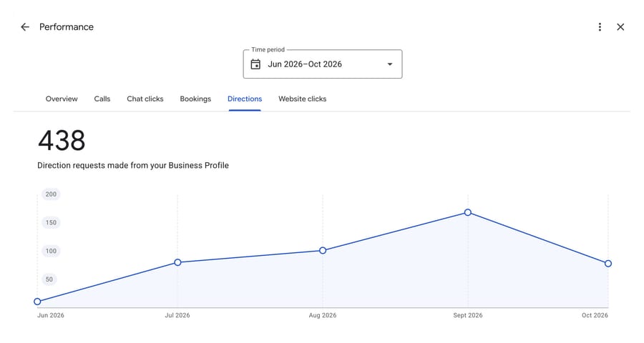The image size is (644, 343).
Task: Click the Oct 2026 x-axis label
Action: point(595,315)
